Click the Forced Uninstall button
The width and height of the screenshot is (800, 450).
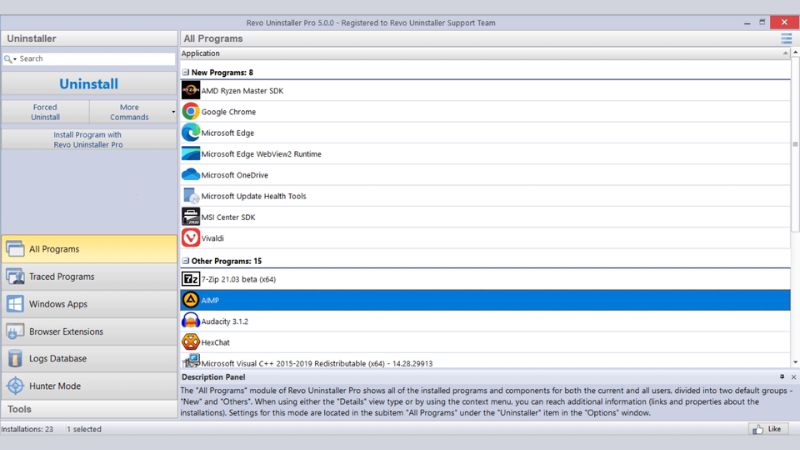(45, 112)
